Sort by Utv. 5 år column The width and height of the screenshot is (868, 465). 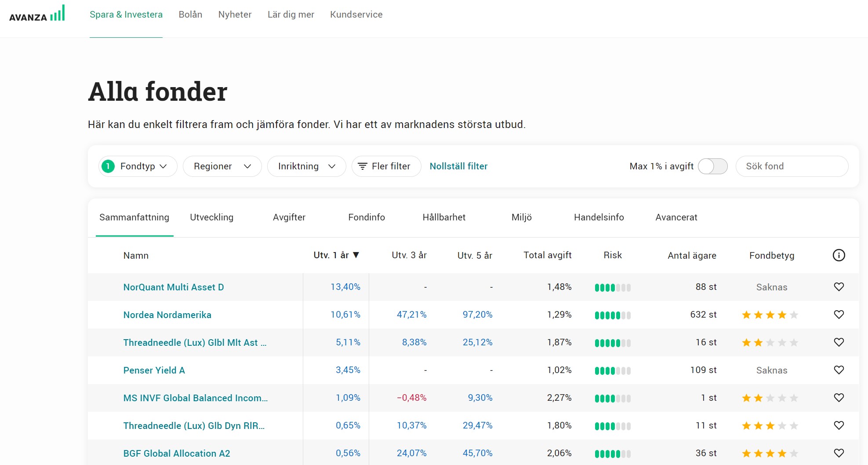(475, 255)
